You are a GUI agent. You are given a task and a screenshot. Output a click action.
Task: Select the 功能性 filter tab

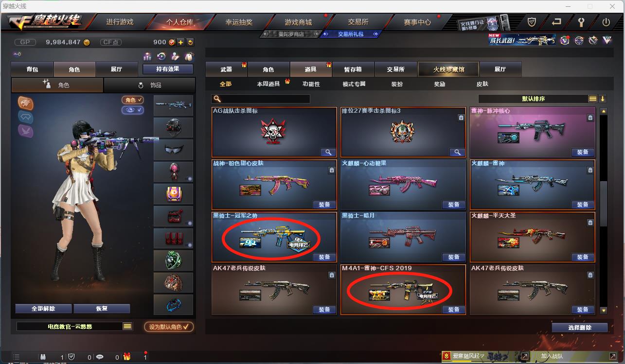pos(311,84)
